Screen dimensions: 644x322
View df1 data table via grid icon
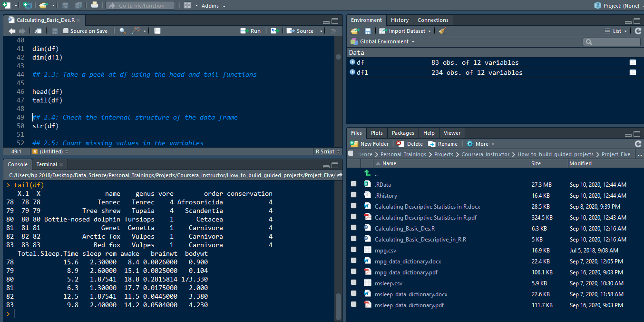pyautogui.click(x=633, y=72)
